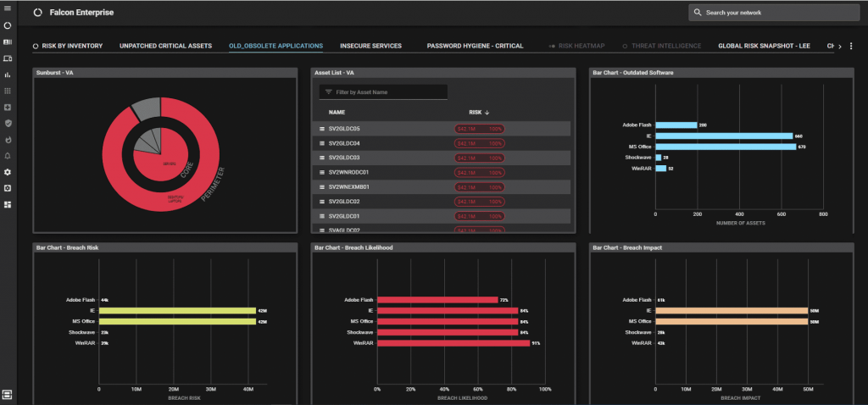Go to the Insecure Services tab
Screen dimensions: 868x405
point(371,46)
